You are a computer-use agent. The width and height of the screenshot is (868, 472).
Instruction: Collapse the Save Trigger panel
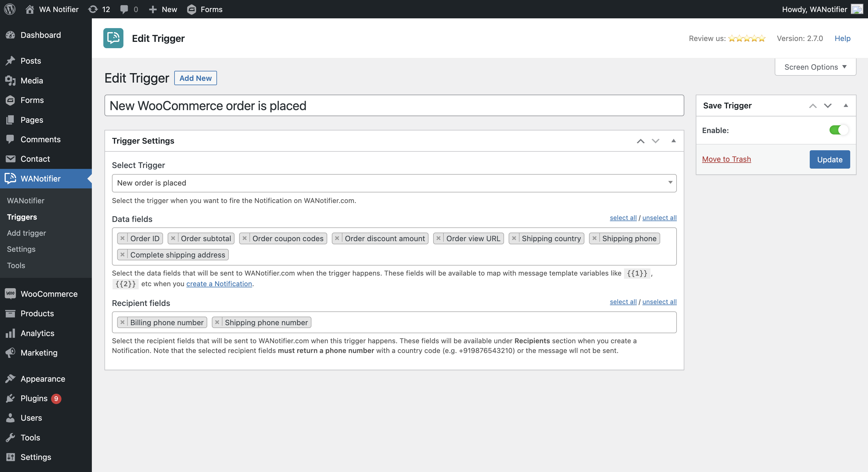pyautogui.click(x=846, y=106)
